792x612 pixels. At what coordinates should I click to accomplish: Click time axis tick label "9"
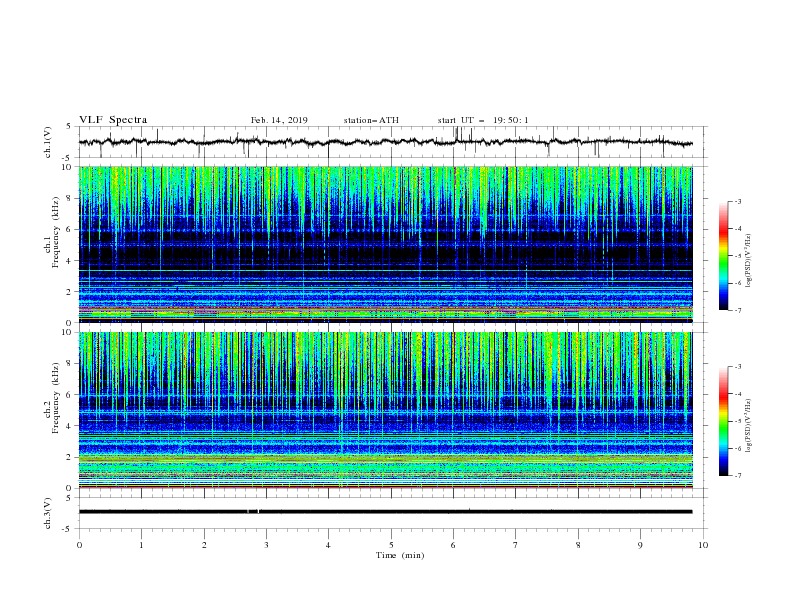click(640, 545)
